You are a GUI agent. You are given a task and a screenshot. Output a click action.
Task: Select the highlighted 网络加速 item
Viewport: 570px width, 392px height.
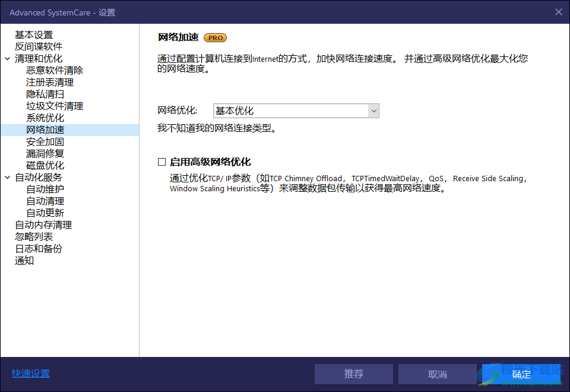(70, 130)
